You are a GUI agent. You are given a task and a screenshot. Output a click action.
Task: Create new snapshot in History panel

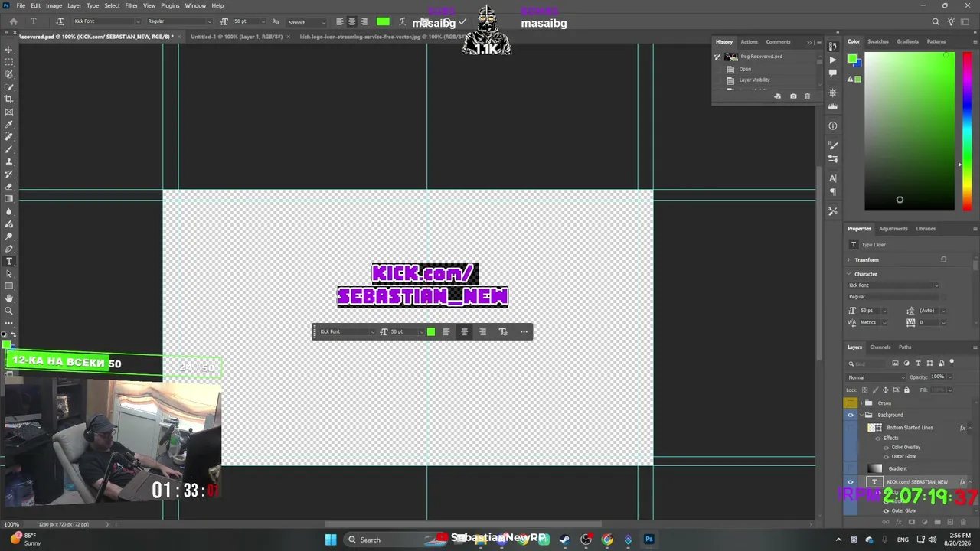[792, 96]
